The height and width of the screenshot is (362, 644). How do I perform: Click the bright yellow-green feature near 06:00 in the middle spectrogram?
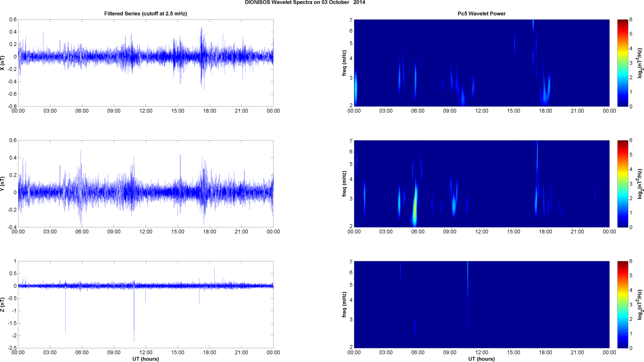(x=415, y=206)
